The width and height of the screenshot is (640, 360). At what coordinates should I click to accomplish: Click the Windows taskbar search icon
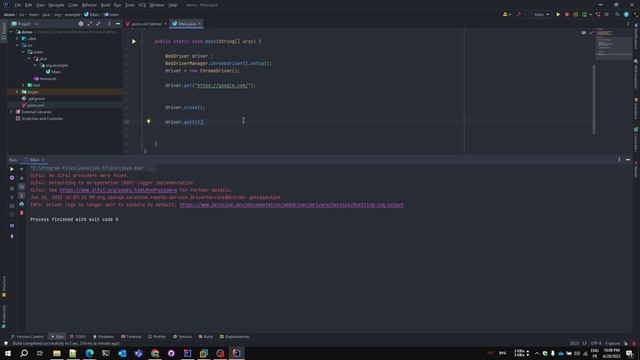[24, 353]
